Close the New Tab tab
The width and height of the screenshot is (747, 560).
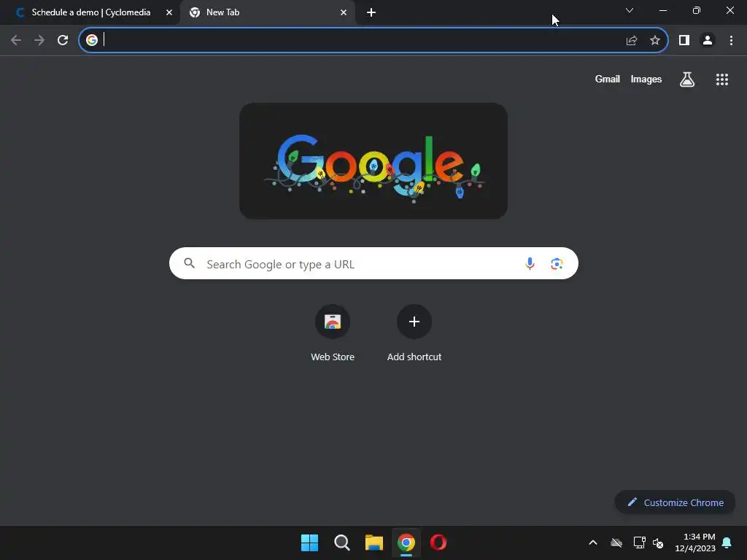[x=344, y=12]
